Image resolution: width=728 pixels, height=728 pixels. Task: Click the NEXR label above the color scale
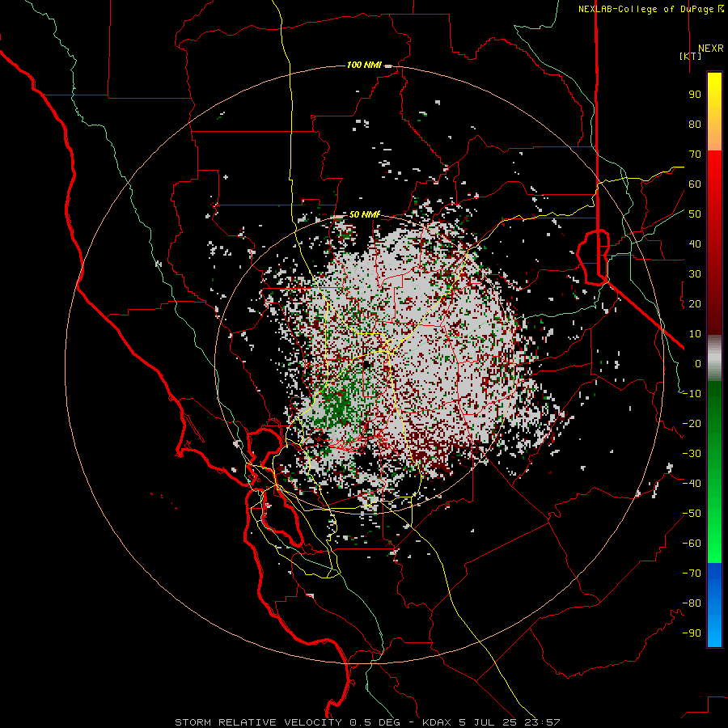tap(710, 49)
